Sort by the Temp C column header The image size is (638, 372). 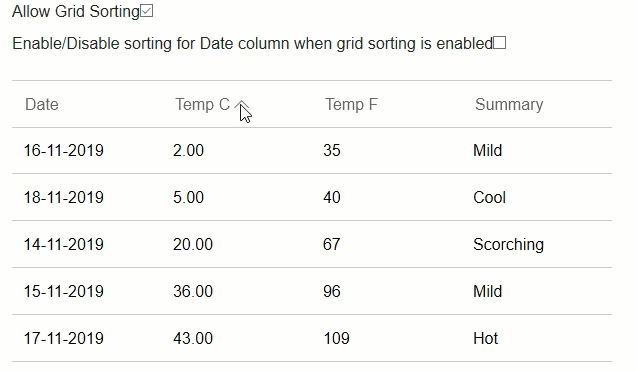[x=203, y=105]
